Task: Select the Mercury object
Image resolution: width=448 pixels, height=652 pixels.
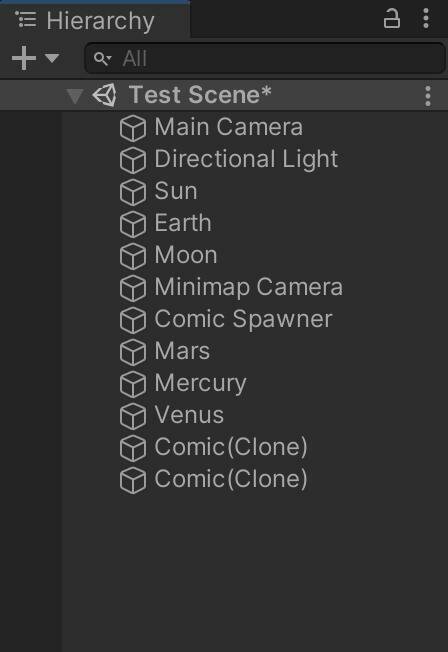Action: [x=200, y=383]
